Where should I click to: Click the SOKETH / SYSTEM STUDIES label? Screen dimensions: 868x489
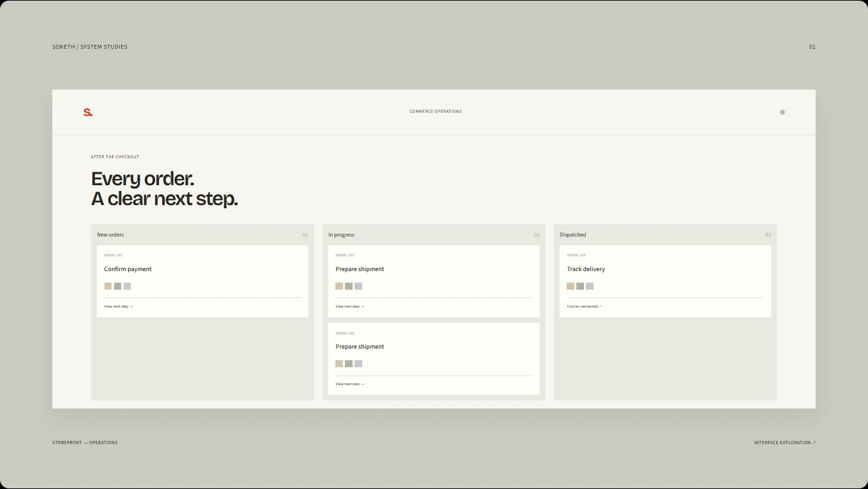[x=90, y=47]
